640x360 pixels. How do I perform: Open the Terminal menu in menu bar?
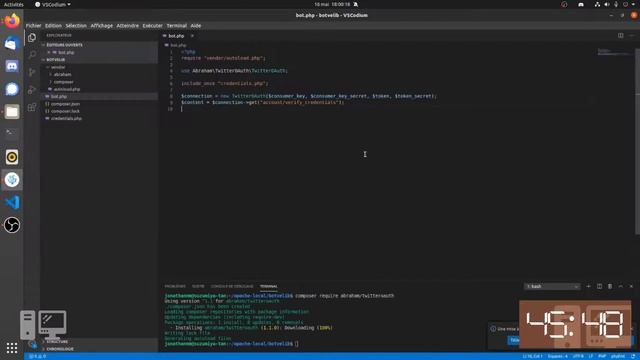click(176, 26)
